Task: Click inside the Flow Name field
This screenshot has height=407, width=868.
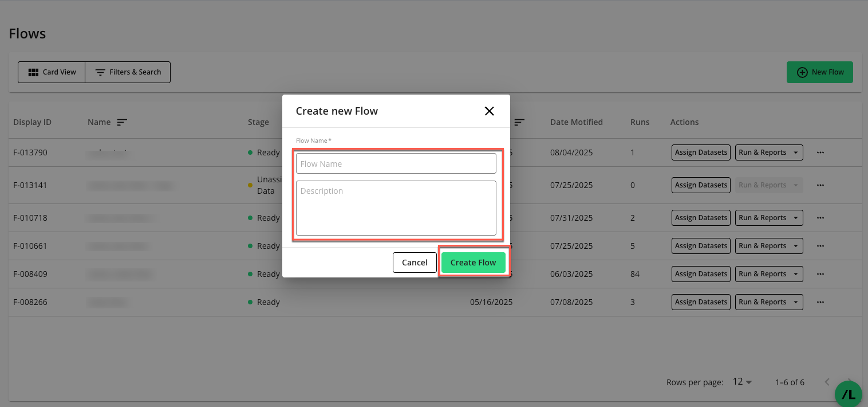Action: 396,163
